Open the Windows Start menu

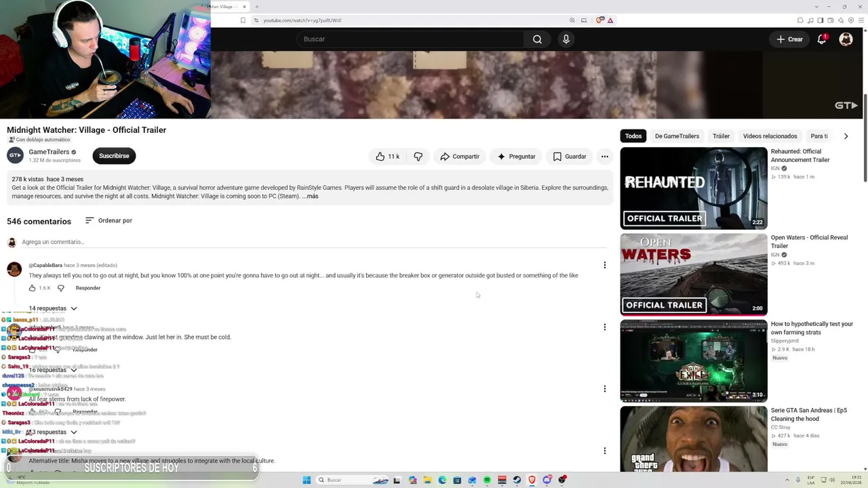tap(307, 481)
